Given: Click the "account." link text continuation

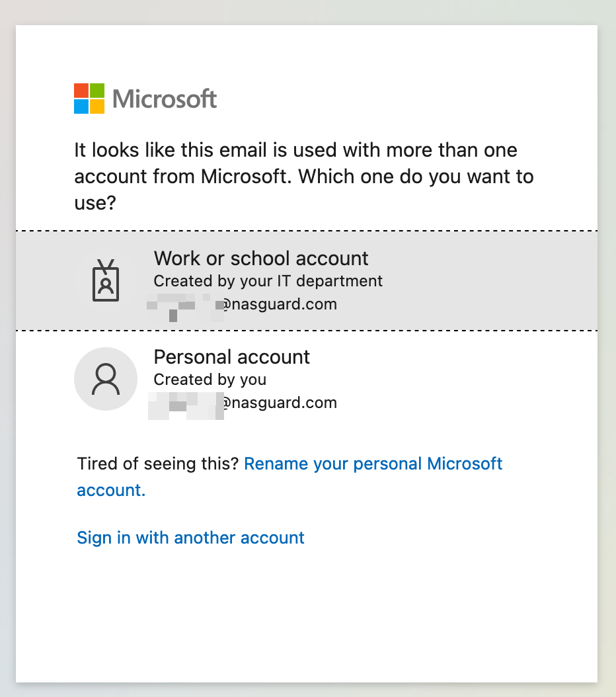Looking at the screenshot, I should 111,490.
